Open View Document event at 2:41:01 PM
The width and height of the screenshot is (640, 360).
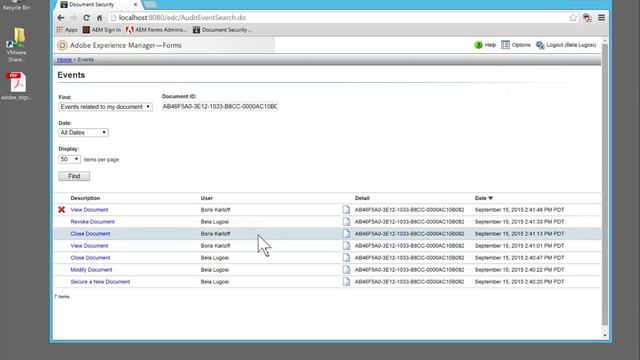(x=89, y=246)
